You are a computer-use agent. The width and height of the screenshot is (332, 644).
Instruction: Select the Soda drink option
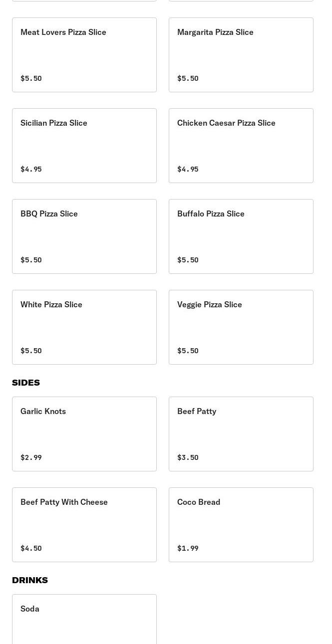pos(84,621)
